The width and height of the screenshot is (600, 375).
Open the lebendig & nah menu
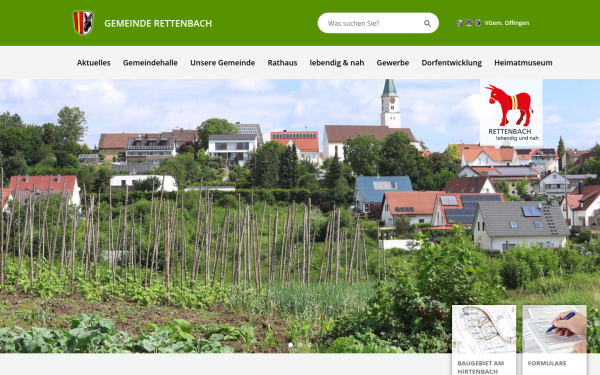pyautogui.click(x=337, y=63)
